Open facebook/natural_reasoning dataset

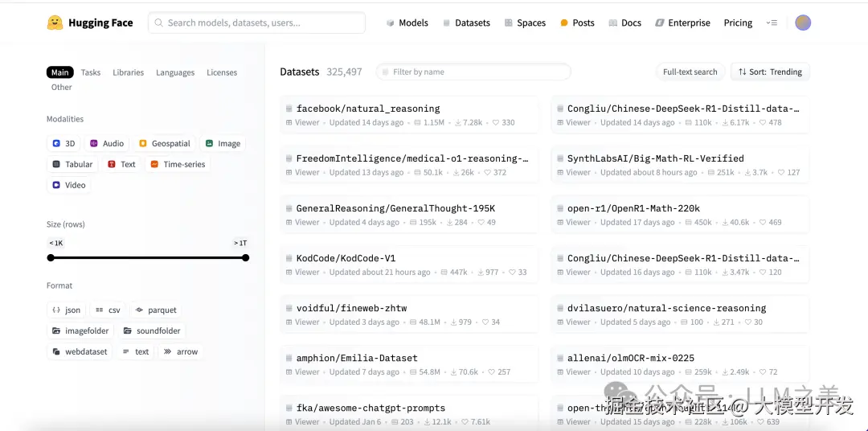pos(409,115)
